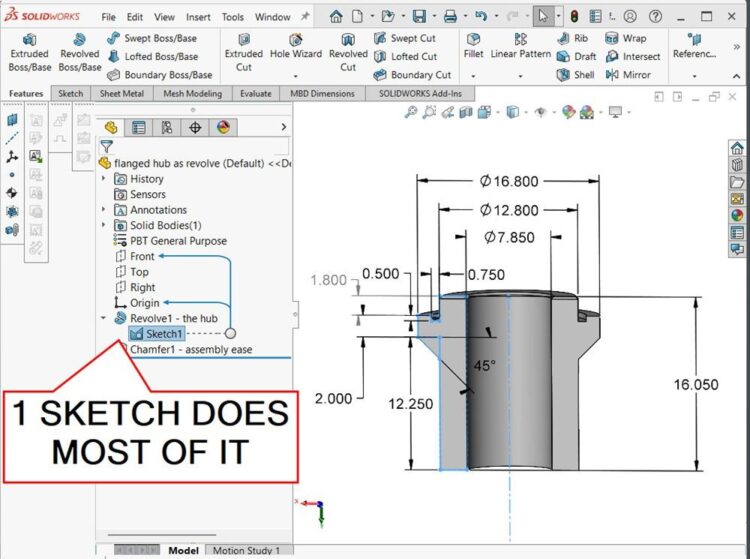
Task: Select the Draft feature tool
Action: (576, 56)
